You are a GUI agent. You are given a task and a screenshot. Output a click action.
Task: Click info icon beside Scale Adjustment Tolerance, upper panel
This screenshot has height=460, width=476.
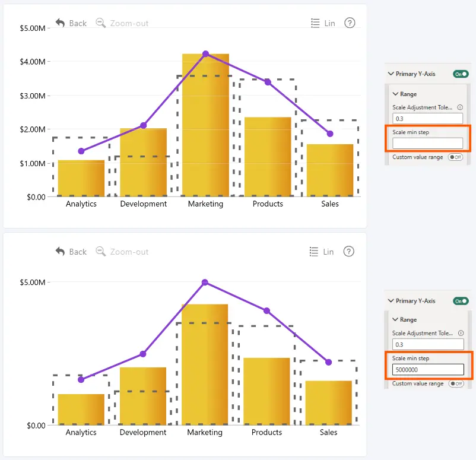point(460,107)
